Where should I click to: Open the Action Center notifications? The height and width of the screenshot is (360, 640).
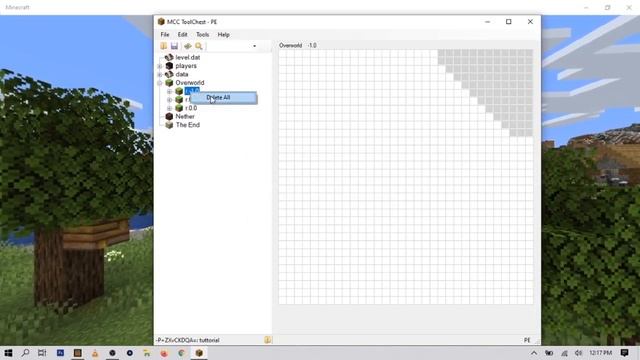coord(624,353)
